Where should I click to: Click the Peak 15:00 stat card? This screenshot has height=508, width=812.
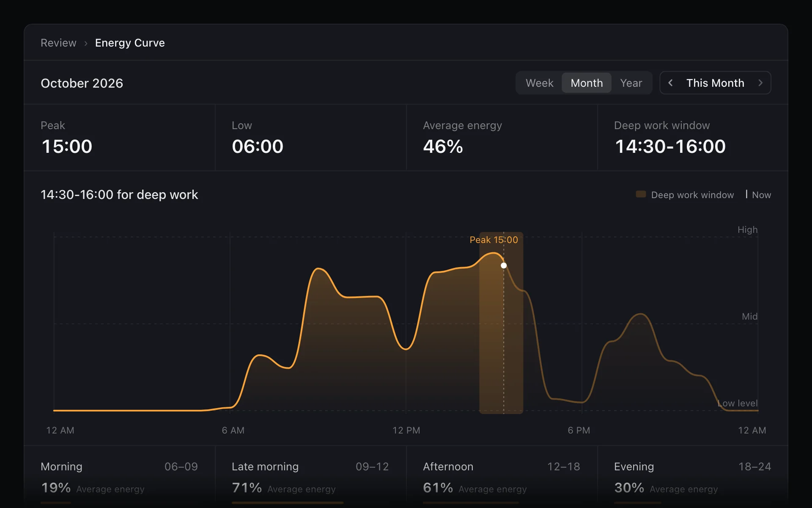point(120,138)
